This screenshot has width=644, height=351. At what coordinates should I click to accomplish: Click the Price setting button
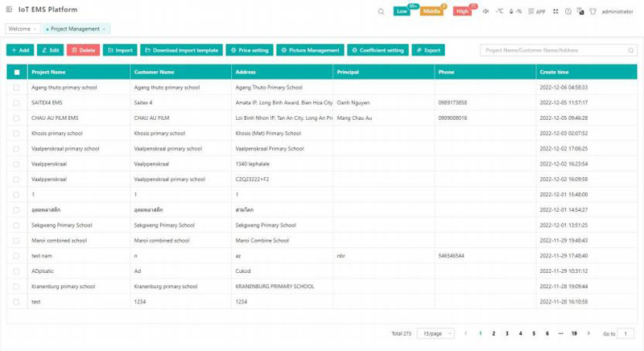tap(250, 50)
